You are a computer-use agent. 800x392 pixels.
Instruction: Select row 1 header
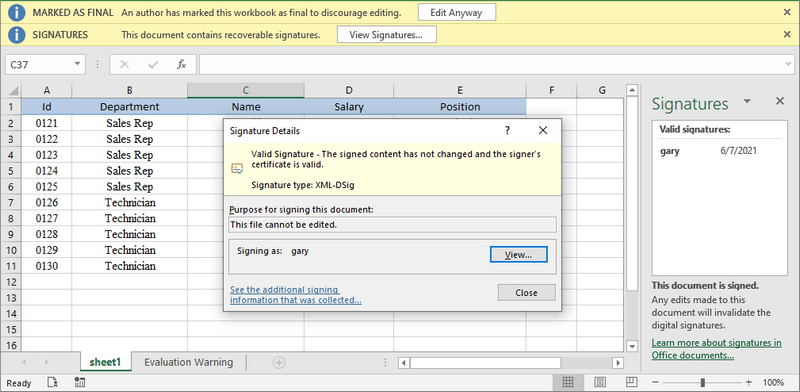pos(12,107)
